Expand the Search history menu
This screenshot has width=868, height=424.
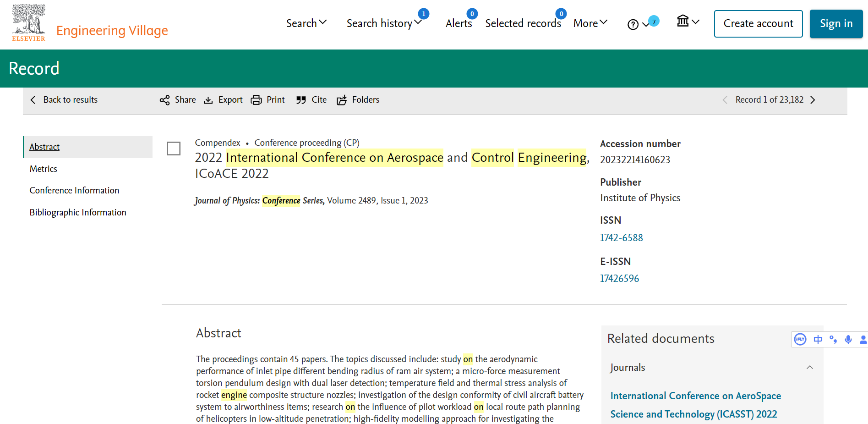click(x=384, y=23)
